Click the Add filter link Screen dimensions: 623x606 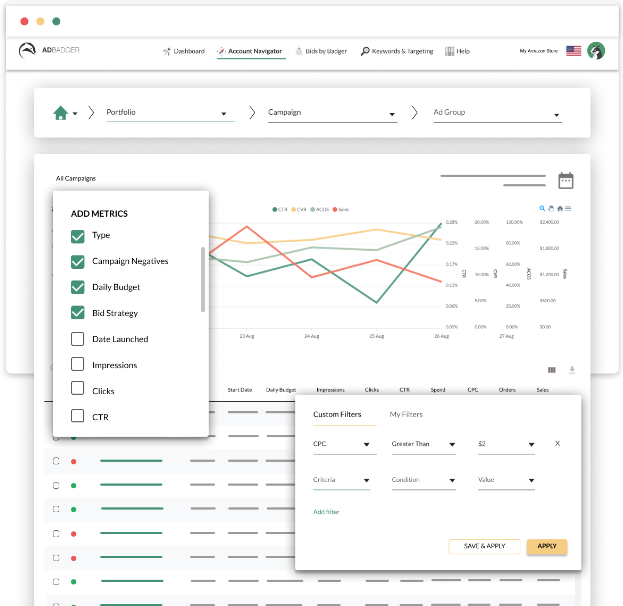(326, 512)
